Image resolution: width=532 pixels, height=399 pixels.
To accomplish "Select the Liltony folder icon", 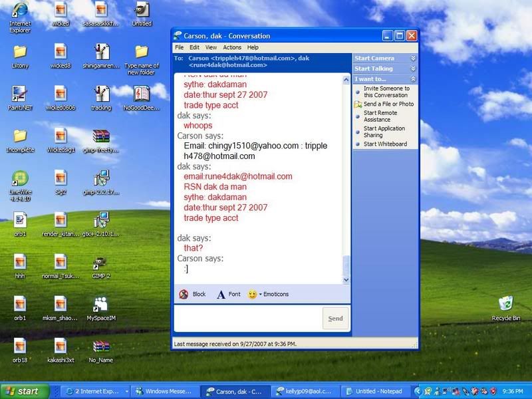I will coord(20,57).
